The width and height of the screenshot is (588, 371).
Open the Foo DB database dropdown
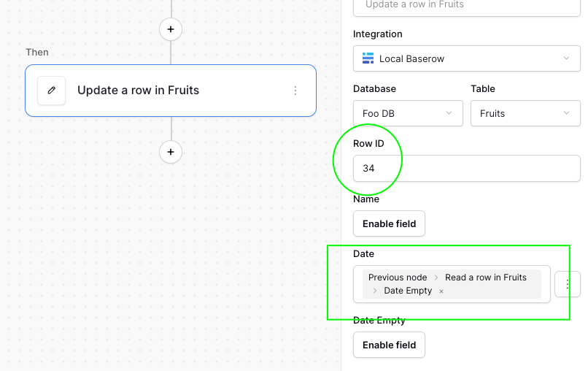(408, 113)
